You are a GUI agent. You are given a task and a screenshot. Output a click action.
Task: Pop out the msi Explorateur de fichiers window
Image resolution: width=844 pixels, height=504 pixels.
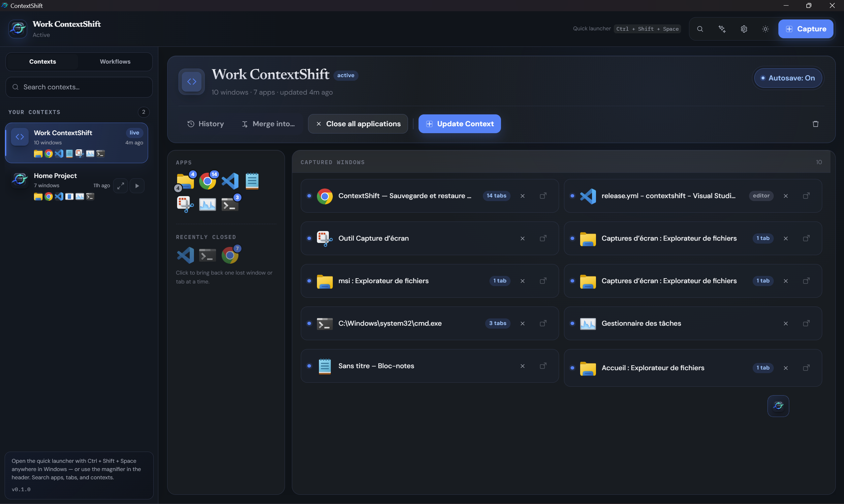(543, 281)
